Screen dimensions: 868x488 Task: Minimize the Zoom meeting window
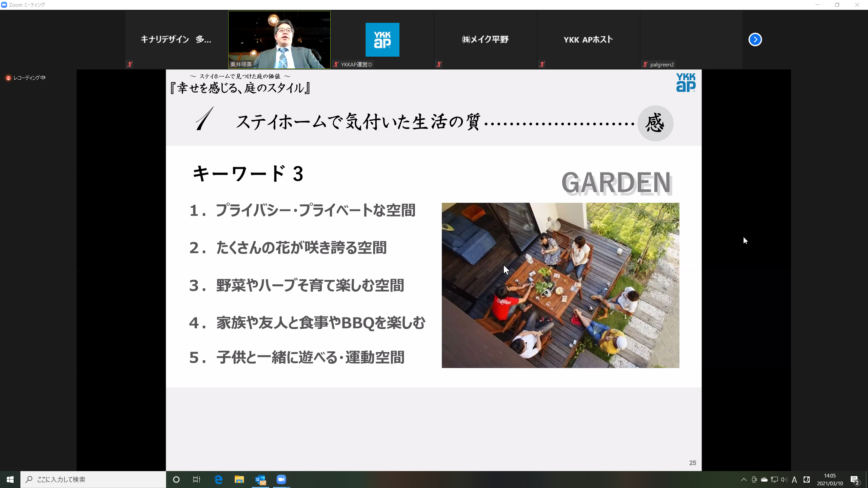click(817, 5)
